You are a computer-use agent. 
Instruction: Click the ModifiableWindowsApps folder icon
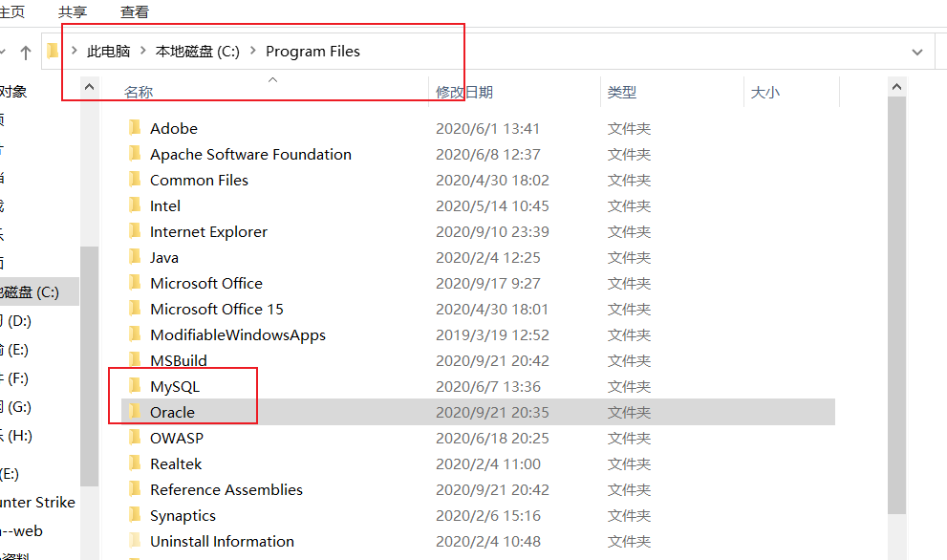point(135,334)
